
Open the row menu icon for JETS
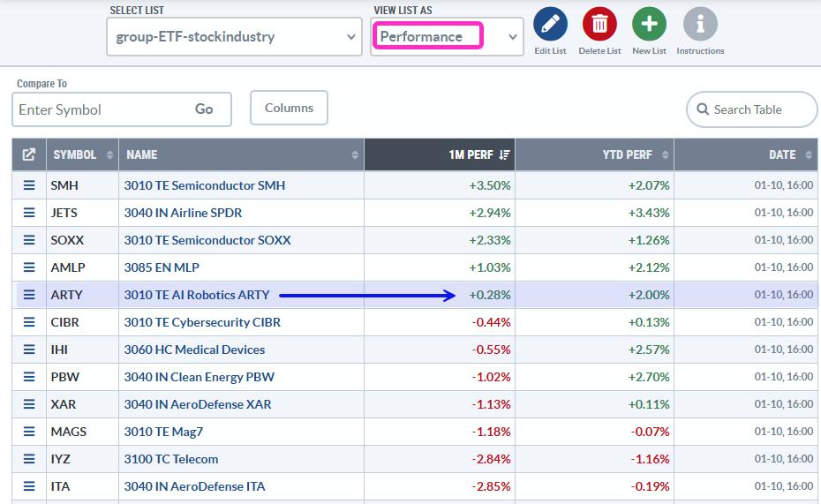(x=29, y=213)
